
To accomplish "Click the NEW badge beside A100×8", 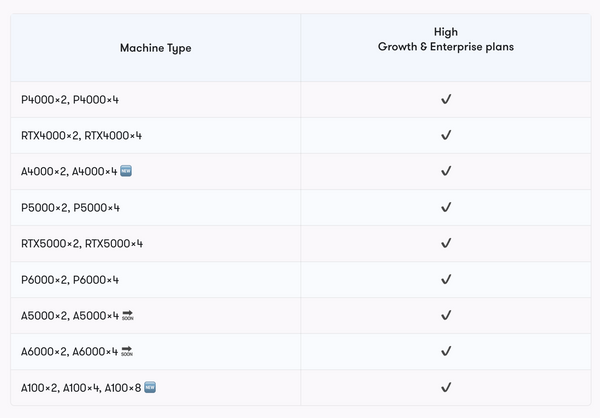I will (150, 387).
